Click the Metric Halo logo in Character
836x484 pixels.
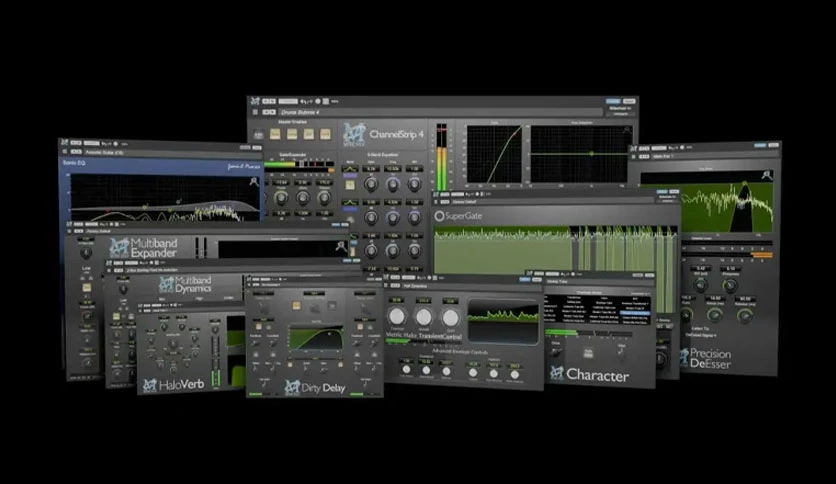(557, 373)
